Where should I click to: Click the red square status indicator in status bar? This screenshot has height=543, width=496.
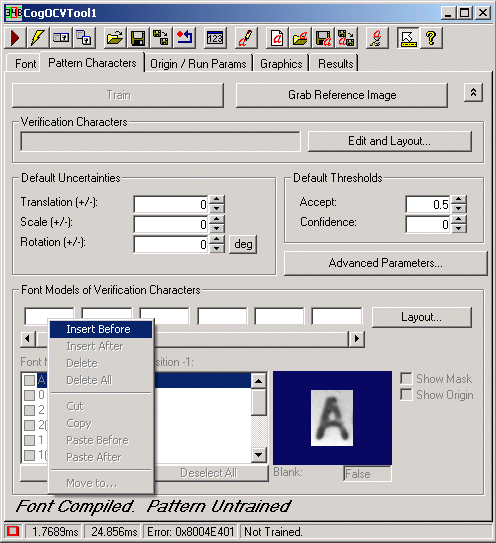point(13,531)
